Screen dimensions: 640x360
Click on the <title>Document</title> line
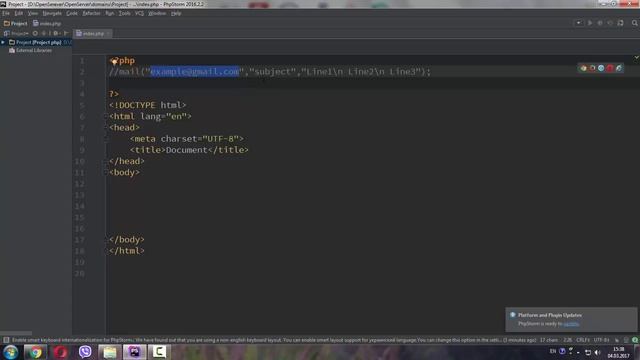click(x=189, y=150)
